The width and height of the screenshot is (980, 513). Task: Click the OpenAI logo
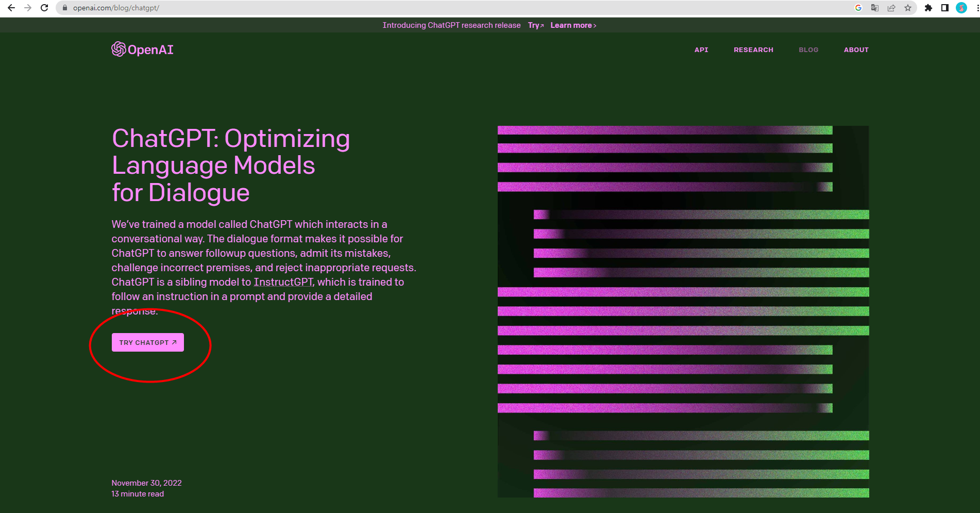click(143, 49)
